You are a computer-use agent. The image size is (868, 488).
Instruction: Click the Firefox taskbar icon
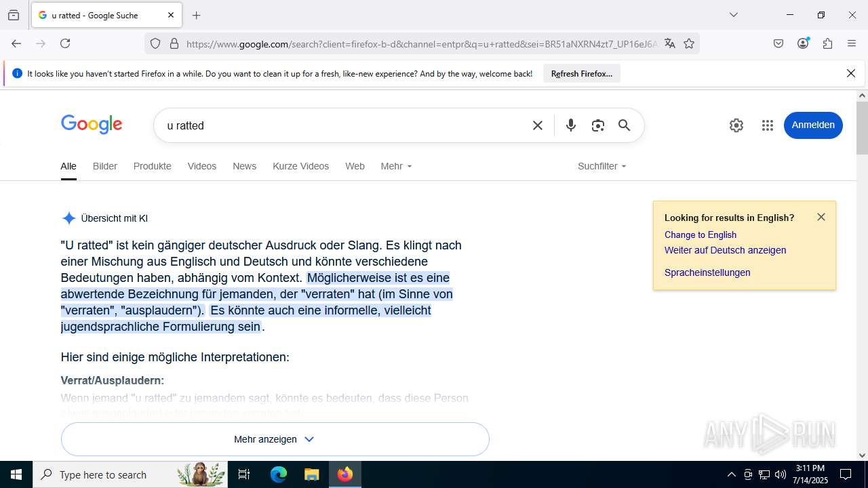(345, 474)
